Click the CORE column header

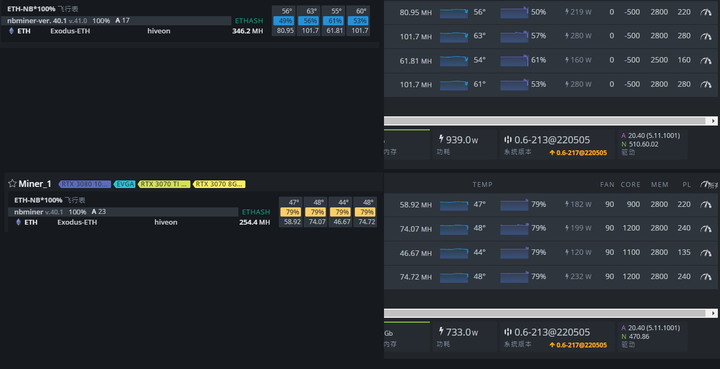pos(630,184)
